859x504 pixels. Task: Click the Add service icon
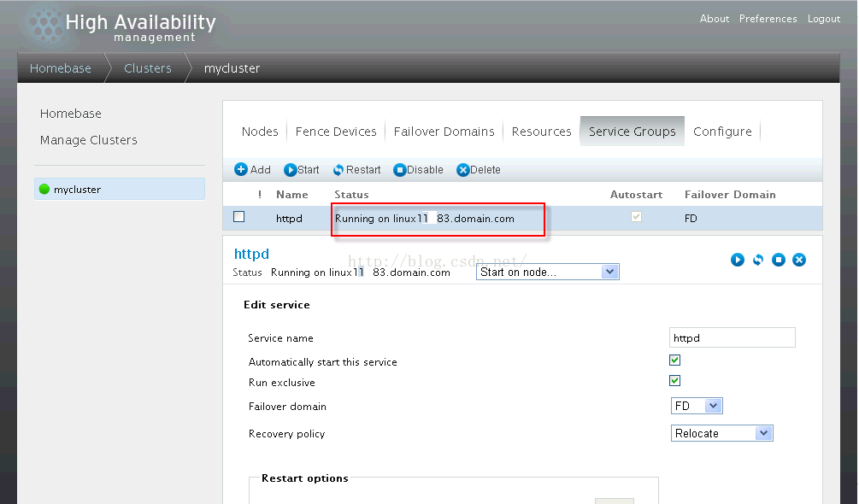pyautogui.click(x=240, y=170)
